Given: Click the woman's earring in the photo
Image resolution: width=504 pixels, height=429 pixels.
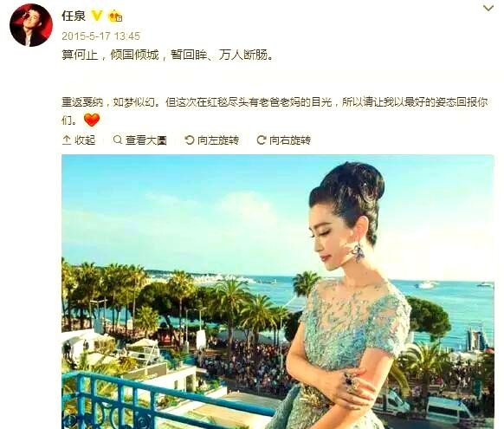Looking at the screenshot, I should coord(358,252).
